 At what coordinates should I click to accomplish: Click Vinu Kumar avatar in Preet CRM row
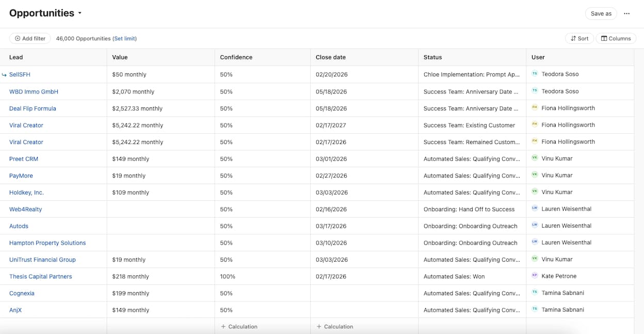pos(535,158)
